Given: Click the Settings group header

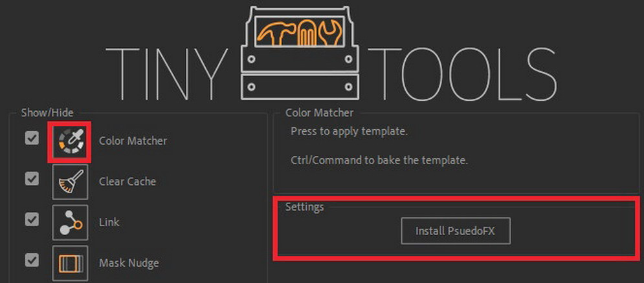Looking at the screenshot, I should pyautogui.click(x=304, y=207).
